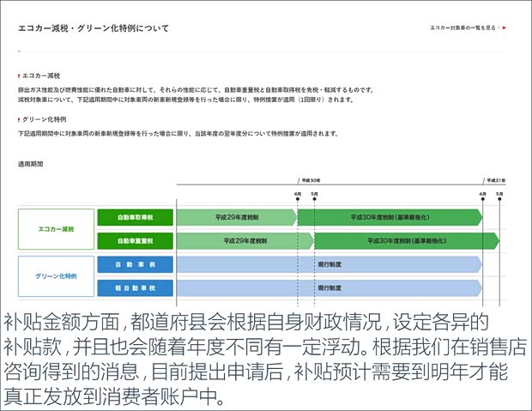Click the caption line starting 咨询得到的消息

256,372
